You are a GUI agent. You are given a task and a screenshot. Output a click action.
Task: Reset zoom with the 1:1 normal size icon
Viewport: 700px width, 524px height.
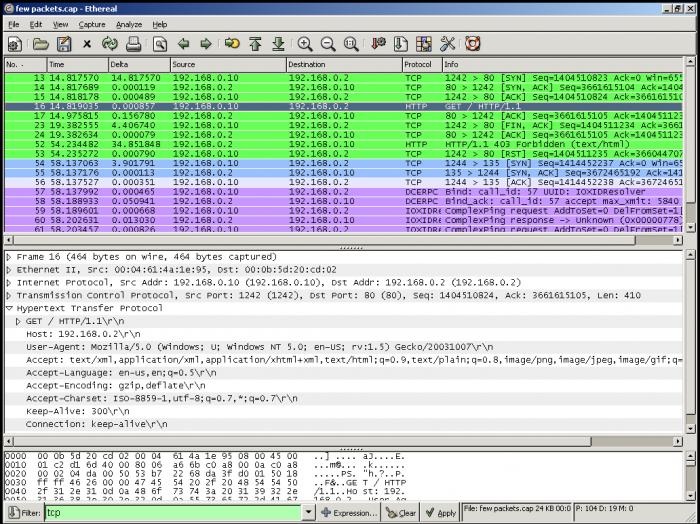pos(351,44)
